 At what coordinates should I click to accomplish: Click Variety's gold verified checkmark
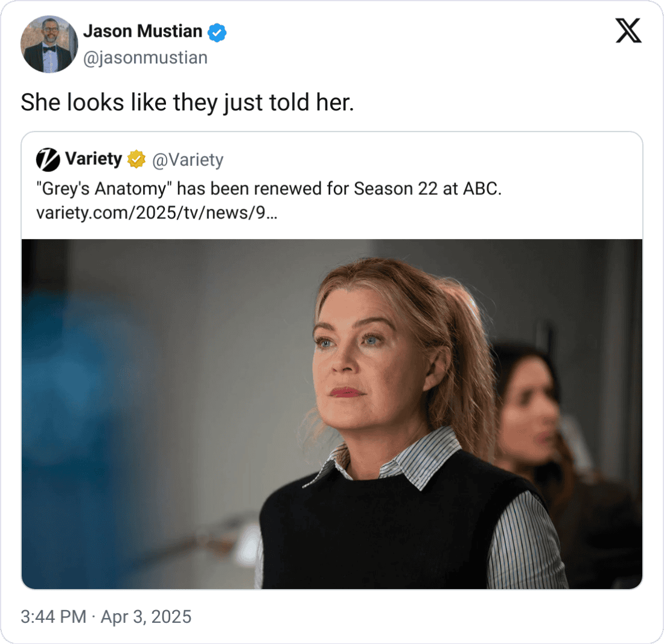(x=136, y=159)
